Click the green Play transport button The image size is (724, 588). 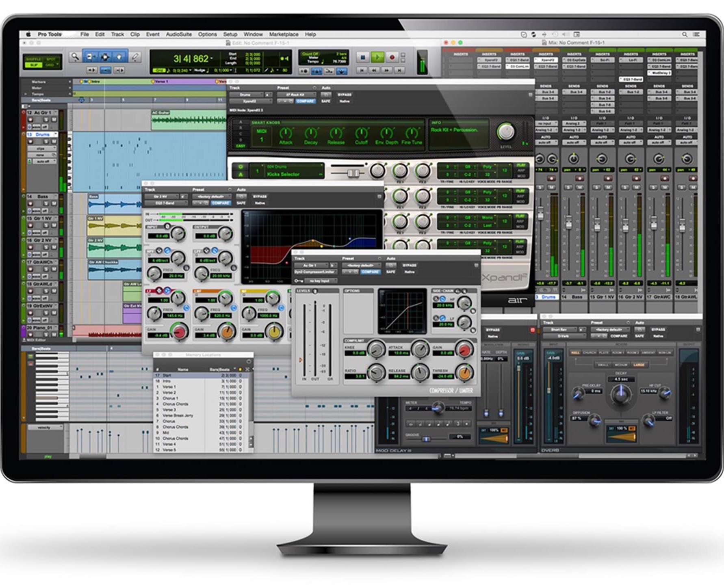(377, 58)
